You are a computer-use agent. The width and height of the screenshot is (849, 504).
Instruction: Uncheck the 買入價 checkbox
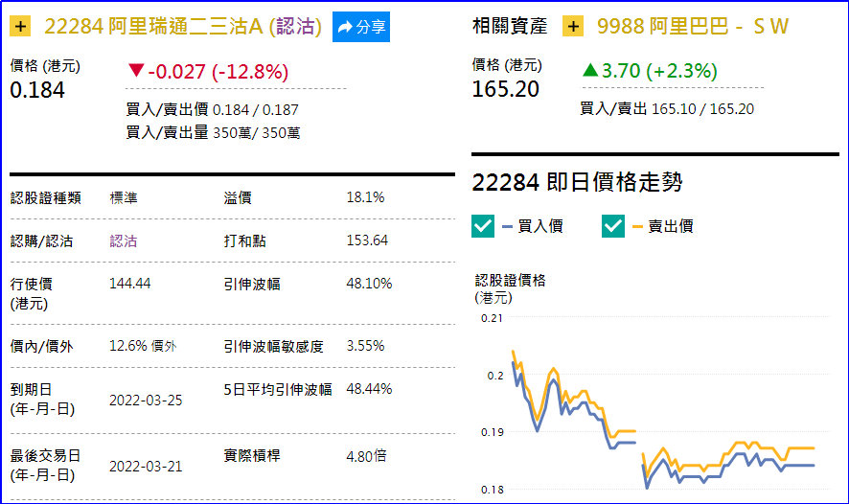coord(483,226)
